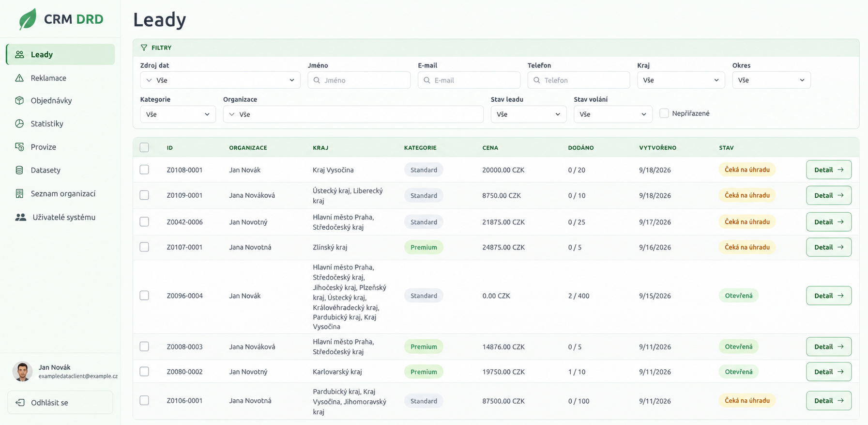Screen dimensions: 868x425
Task: Open Datasety via its database icon
Action: pos(19,170)
